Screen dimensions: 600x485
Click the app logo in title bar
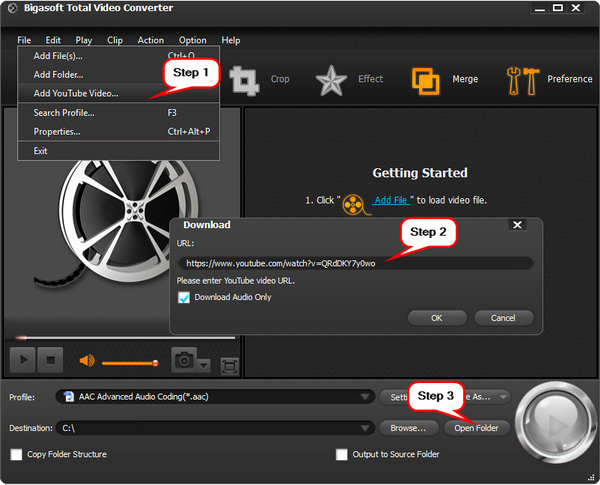12,8
